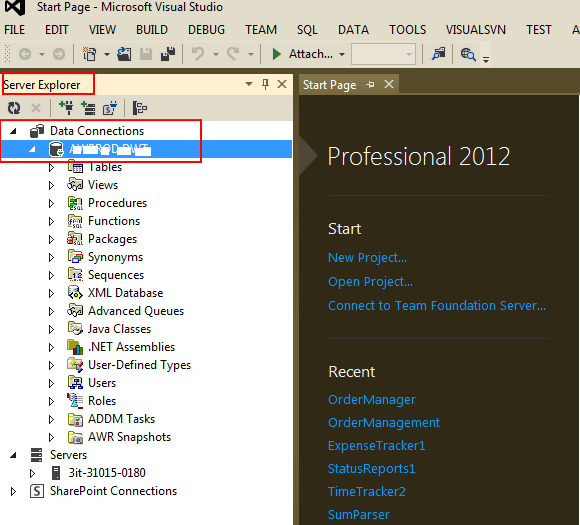This screenshot has height=525, width=580.
Task: Click the green Attach play button
Action: (x=276, y=54)
